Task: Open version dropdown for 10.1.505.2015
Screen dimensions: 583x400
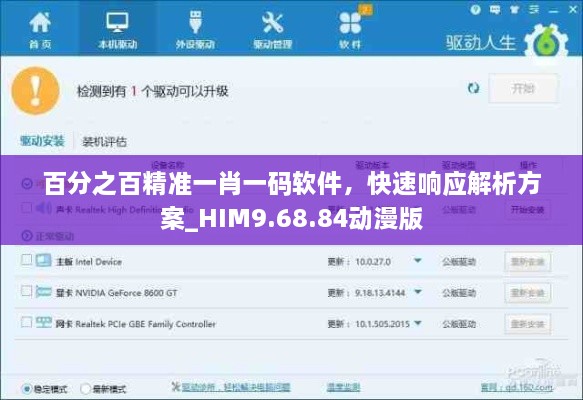Action: coord(418,323)
